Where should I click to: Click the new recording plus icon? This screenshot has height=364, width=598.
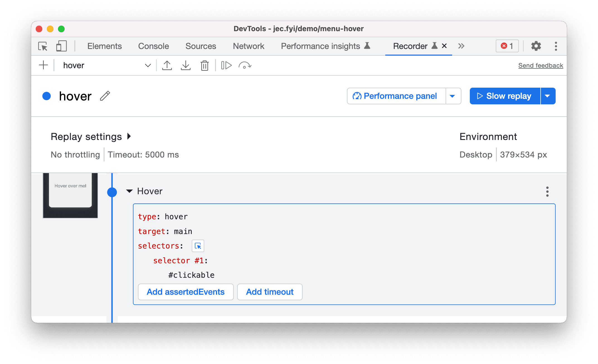43,65
